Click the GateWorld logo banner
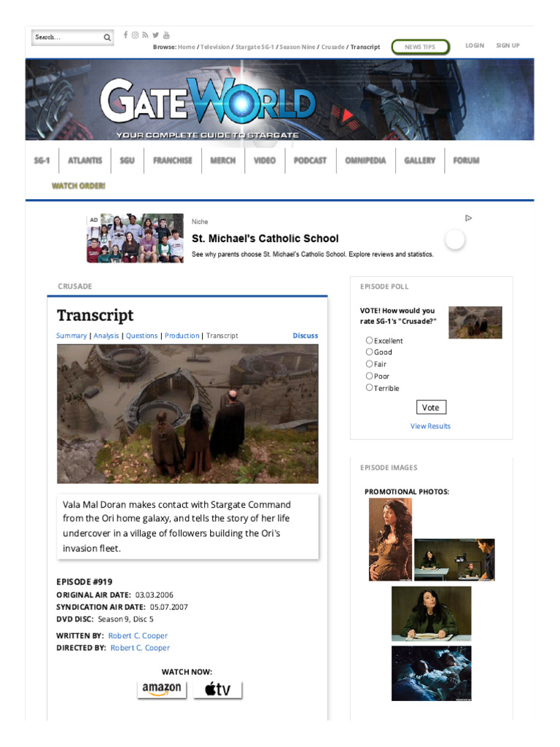Viewport: 560px width, 747px height. click(279, 99)
